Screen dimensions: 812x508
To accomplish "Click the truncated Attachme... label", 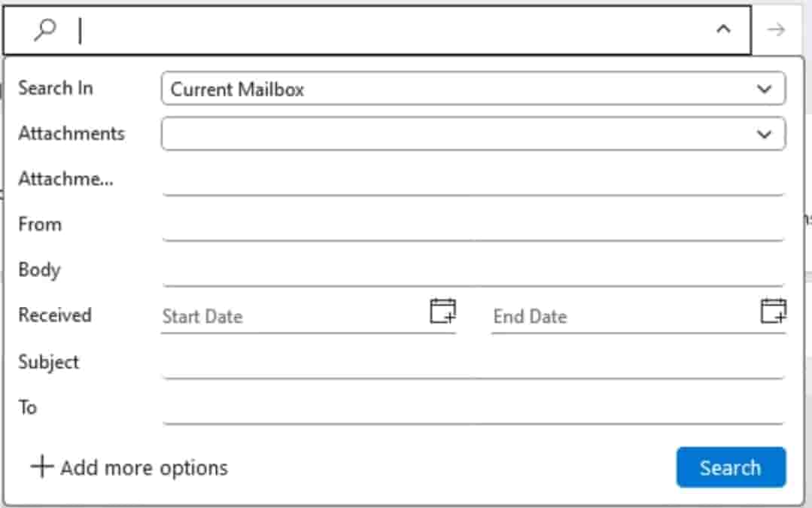I will (65, 179).
